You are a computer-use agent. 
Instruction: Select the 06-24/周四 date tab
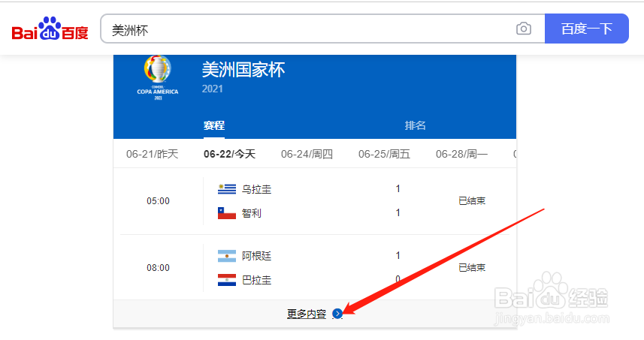(307, 154)
